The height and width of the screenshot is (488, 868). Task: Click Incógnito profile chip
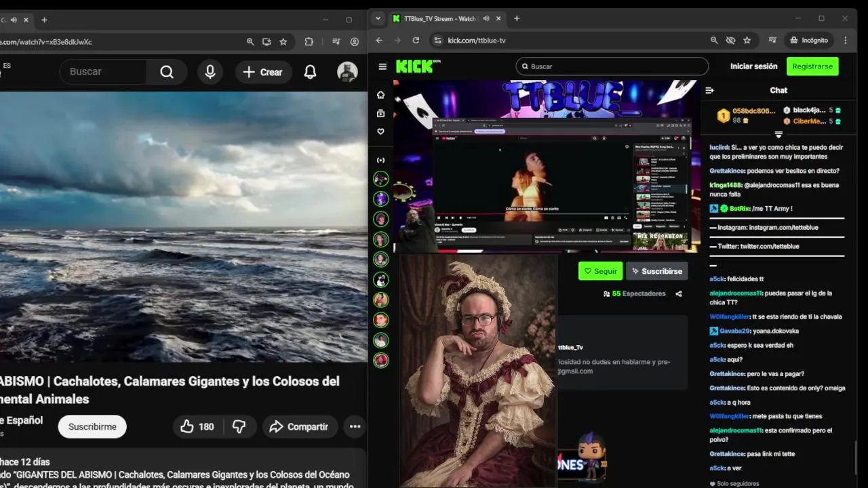pos(810,41)
